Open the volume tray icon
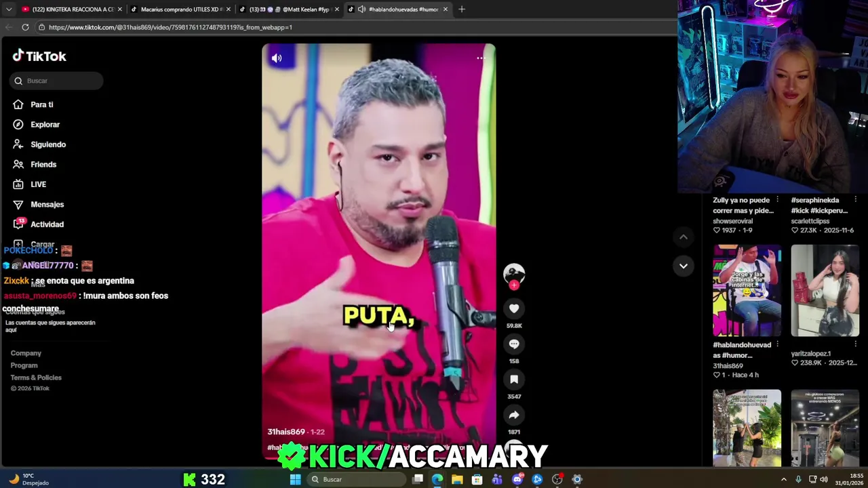 click(x=824, y=479)
